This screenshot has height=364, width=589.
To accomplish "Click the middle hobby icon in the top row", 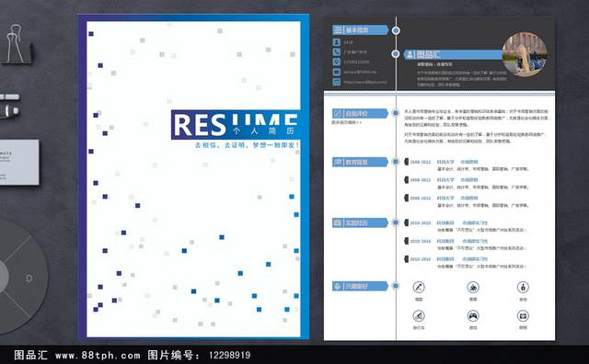I will tap(473, 288).
